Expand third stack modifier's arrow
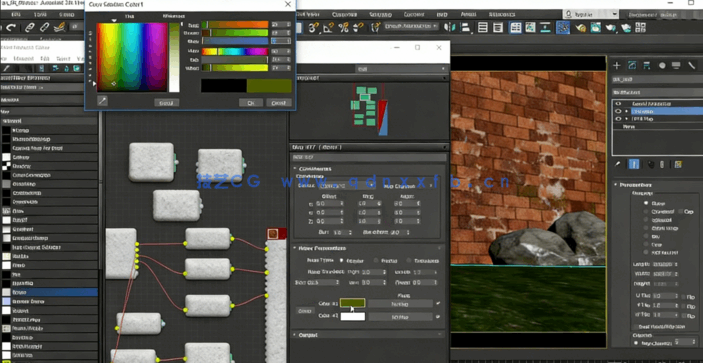The height and width of the screenshot is (363, 703). (x=626, y=119)
